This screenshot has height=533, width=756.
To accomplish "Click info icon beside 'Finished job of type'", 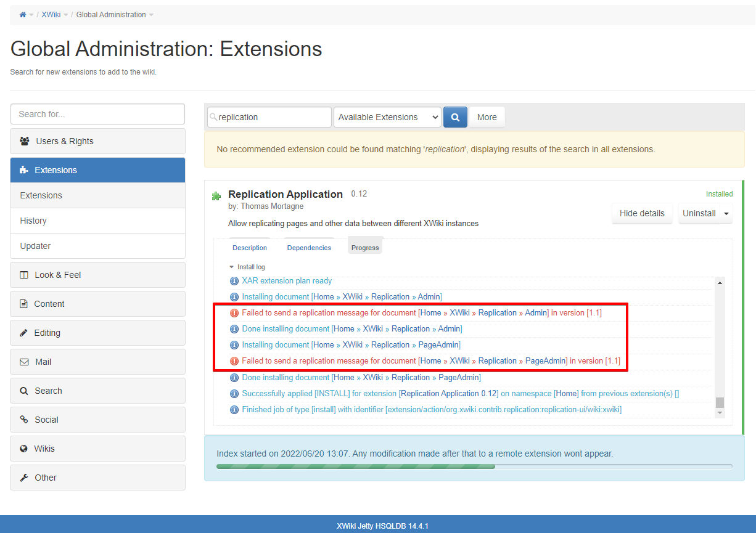I will 234,409.
